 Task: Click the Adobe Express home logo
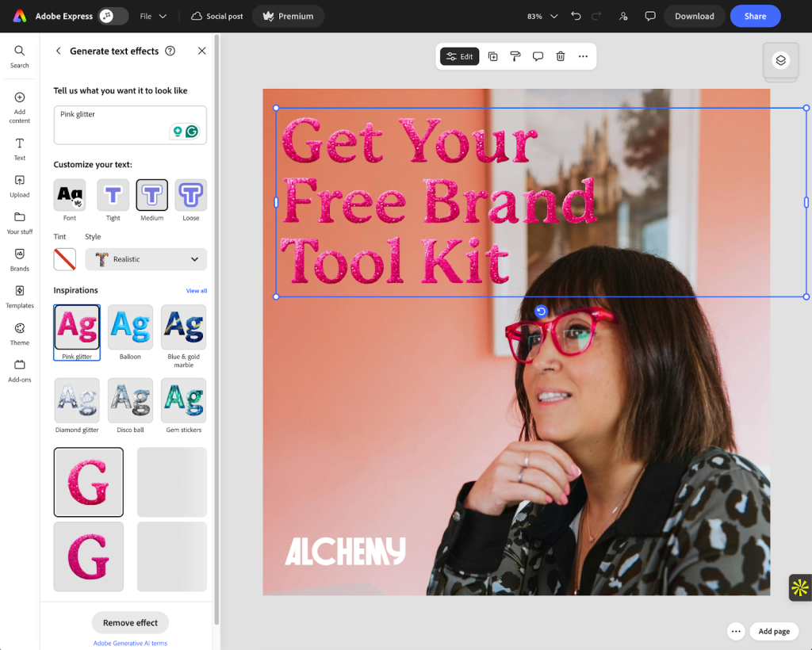tap(20, 16)
